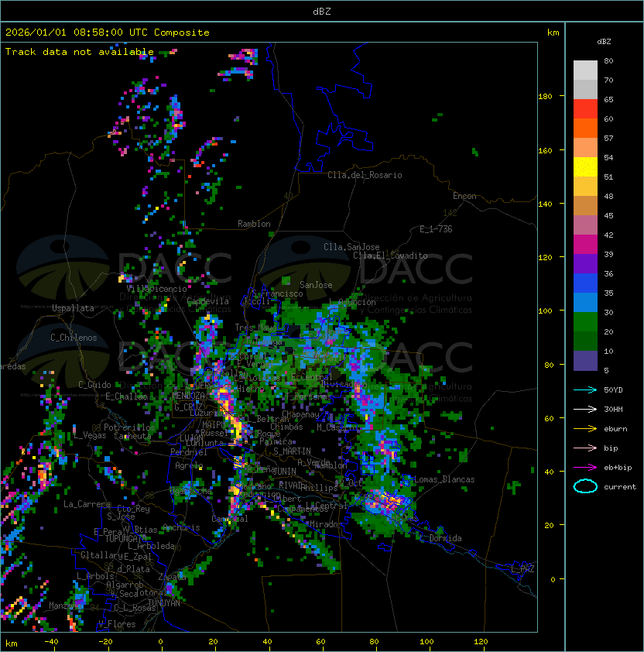This screenshot has height=652, width=644.
Task: Click the Potrerillos map label
Action: [129, 427]
